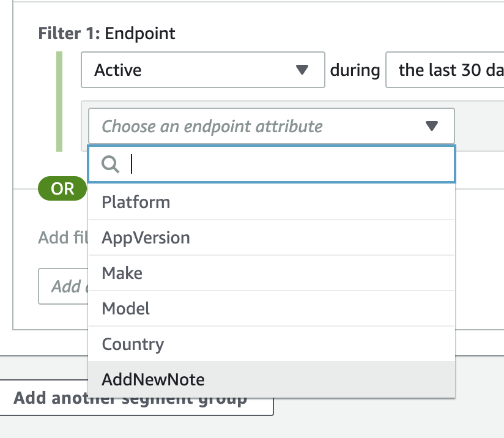Click the endpoint attribute dropdown arrow
Screen dimensions: 504x438
click(x=432, y=127)
